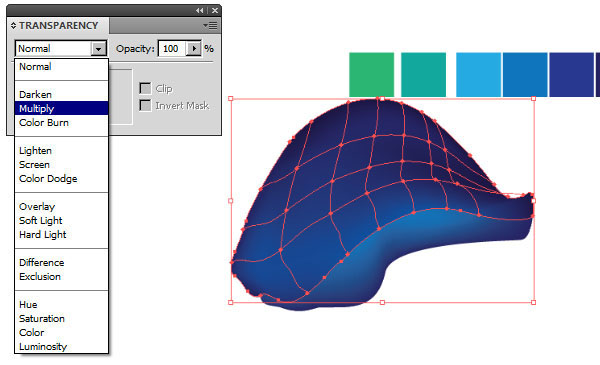This screenshot has width=600, height=365.
Task: Click the bottom-right bounding box handle
Action: [x=534, y=303]
